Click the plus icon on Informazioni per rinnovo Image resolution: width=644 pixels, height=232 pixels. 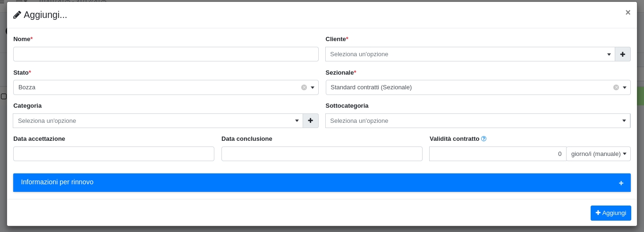621,183
